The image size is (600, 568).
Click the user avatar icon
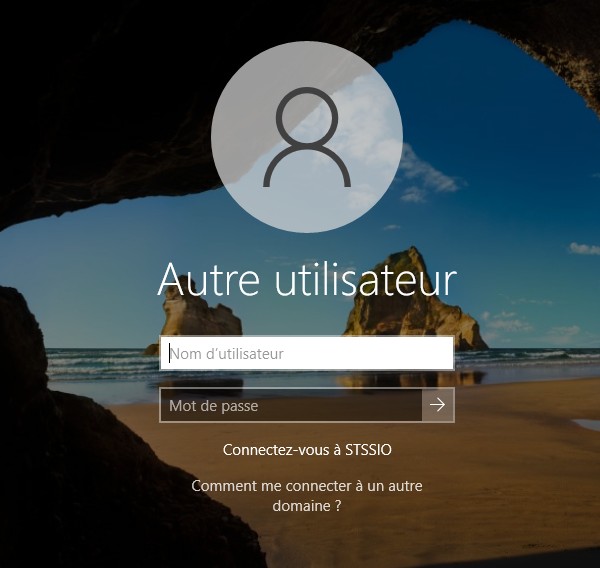click(x=307, y=137)
